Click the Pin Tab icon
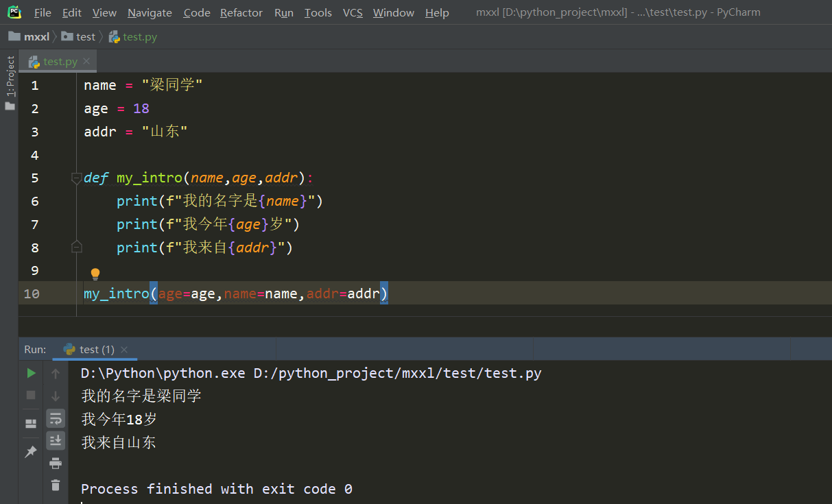This screenshot has height=504, width=832. click(31, 451)
